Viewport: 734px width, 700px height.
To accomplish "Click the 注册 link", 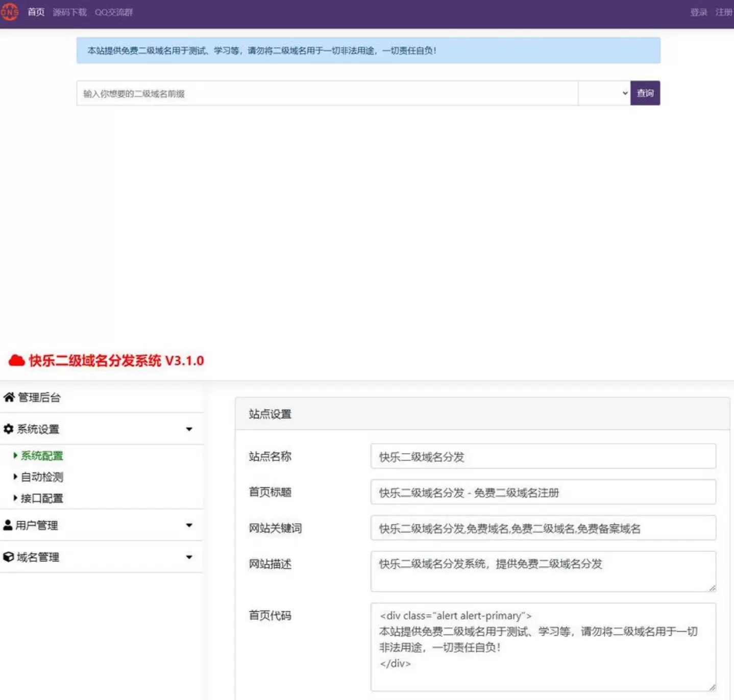I will pyautogui.click(x=724, y=12).
